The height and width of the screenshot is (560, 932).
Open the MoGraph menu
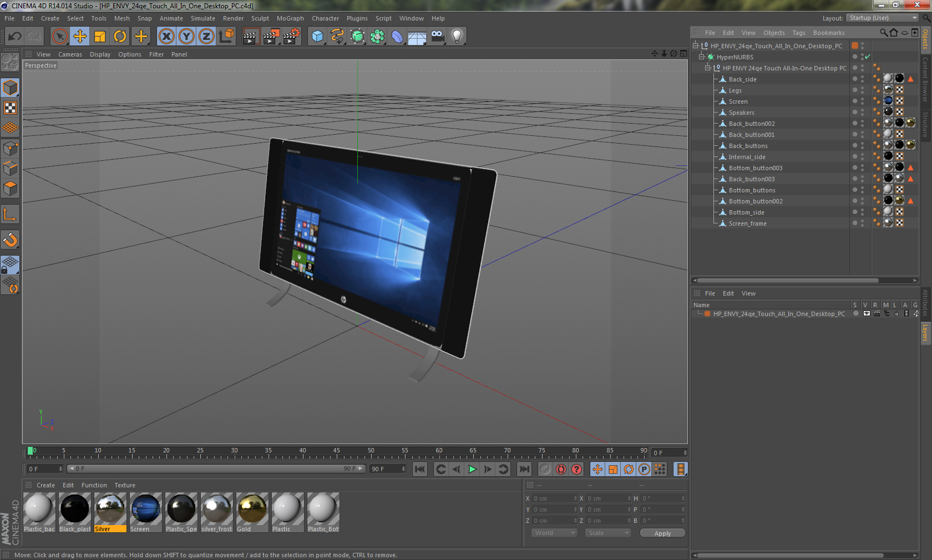click(290, 18)
